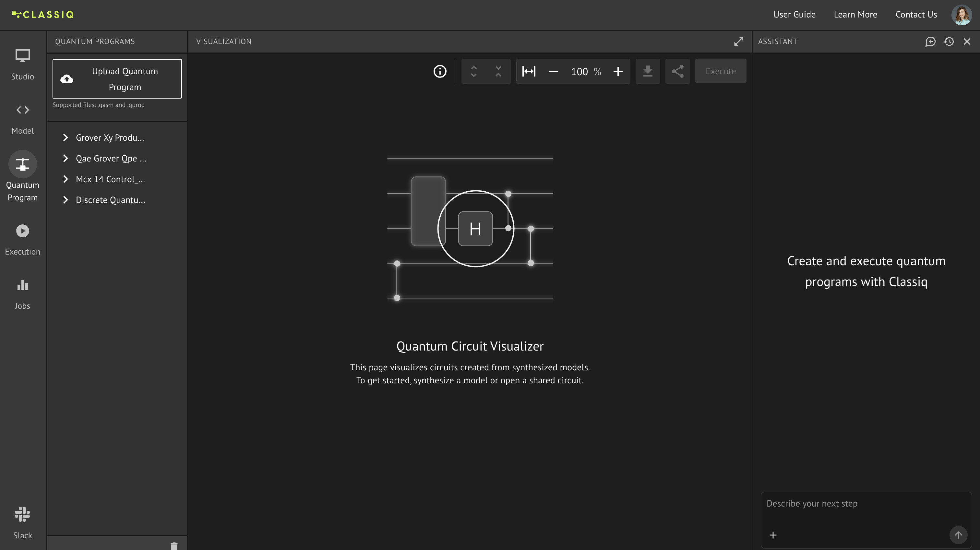This screenshot has width=980, height=550.
Task: Share the quantum circuit
Action: pyautogui.click(x=677, y=71)
